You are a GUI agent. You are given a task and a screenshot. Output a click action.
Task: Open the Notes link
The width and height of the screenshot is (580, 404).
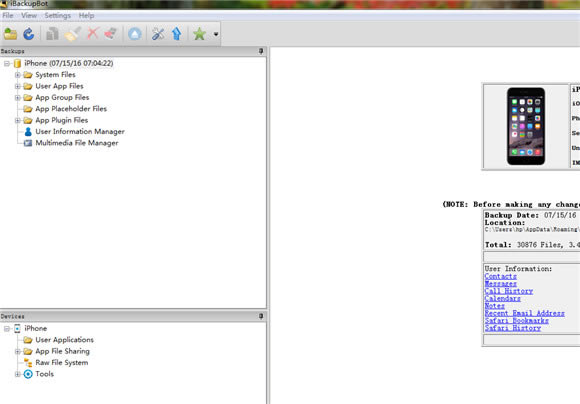(495, 306)
